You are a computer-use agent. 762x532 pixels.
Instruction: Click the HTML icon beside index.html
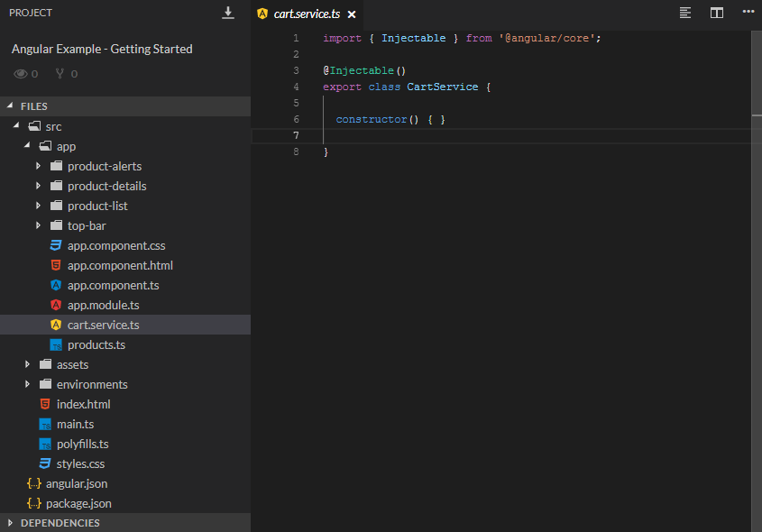44,404
